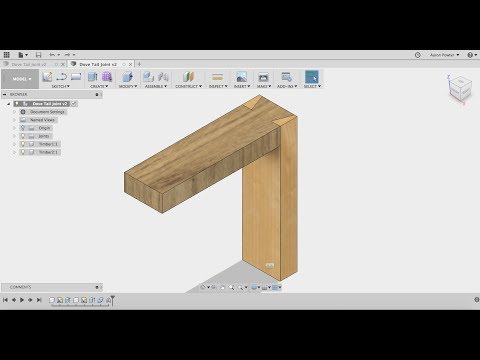This screenshot has height=360, width=480.
Task: Collapse root Dove Tail joint node
Action: pos(9,104)
